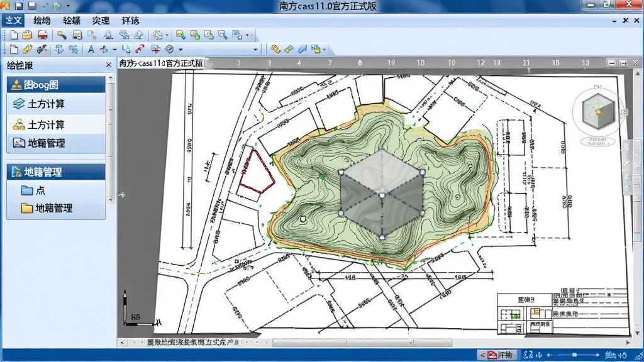
Task: Collapse the blue 地籍管理 section header
Action: coord(56,172)
